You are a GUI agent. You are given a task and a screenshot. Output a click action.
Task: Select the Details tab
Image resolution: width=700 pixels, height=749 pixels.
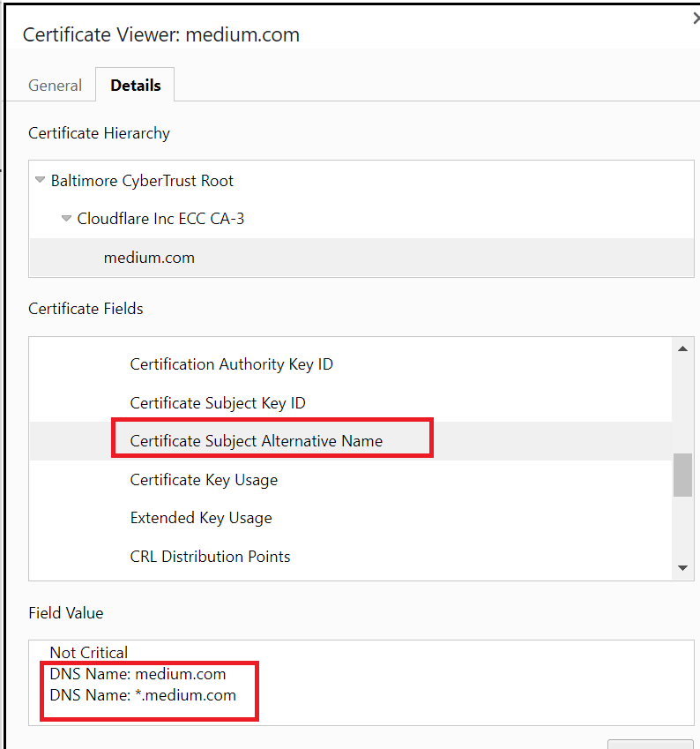(135, 85)
